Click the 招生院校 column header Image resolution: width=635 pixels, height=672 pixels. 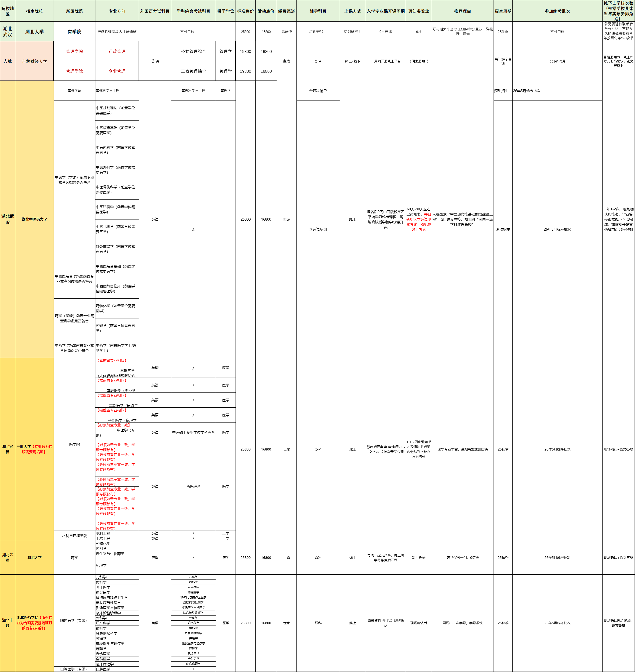click(x=34, y=11)
